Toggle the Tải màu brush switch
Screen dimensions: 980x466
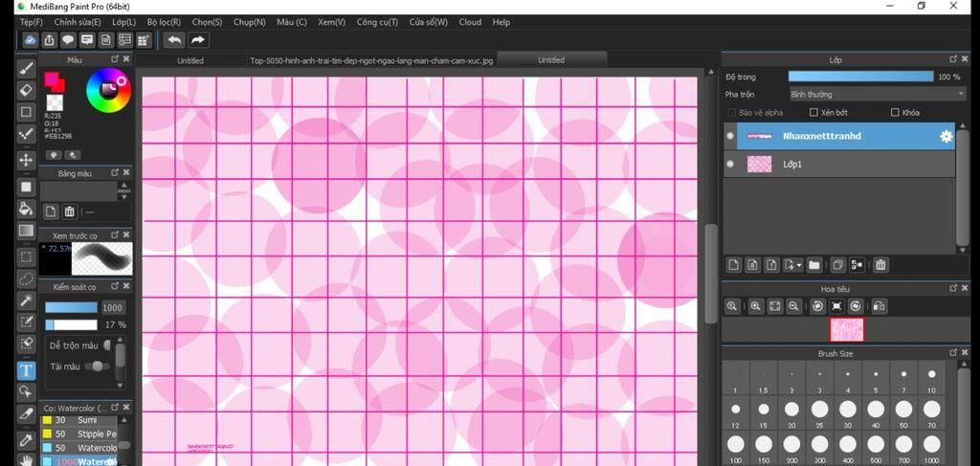(97, 366)
